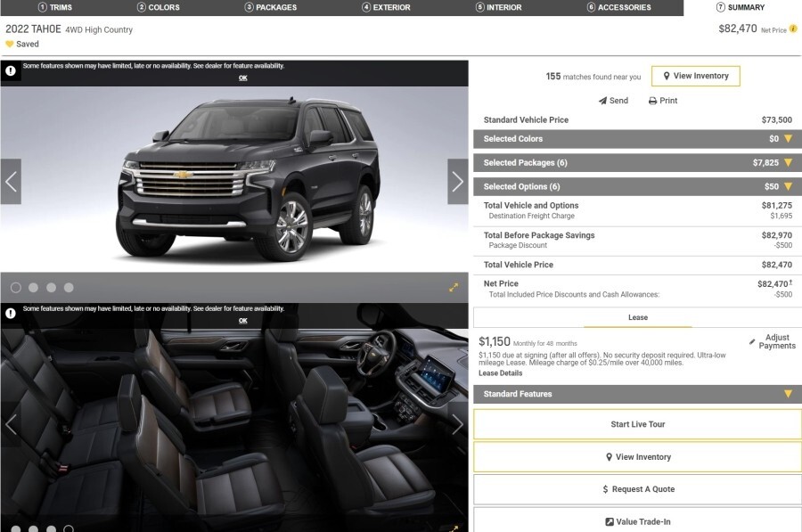The image size is (802, 532).
Task: Click the Tahoe interior seats image
Action: point(234,424)
